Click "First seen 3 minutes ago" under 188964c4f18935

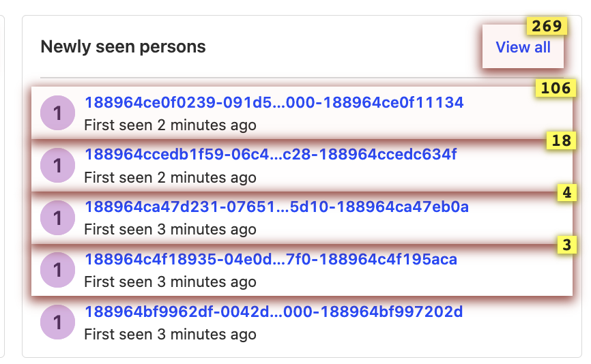[x=170, y=282]
